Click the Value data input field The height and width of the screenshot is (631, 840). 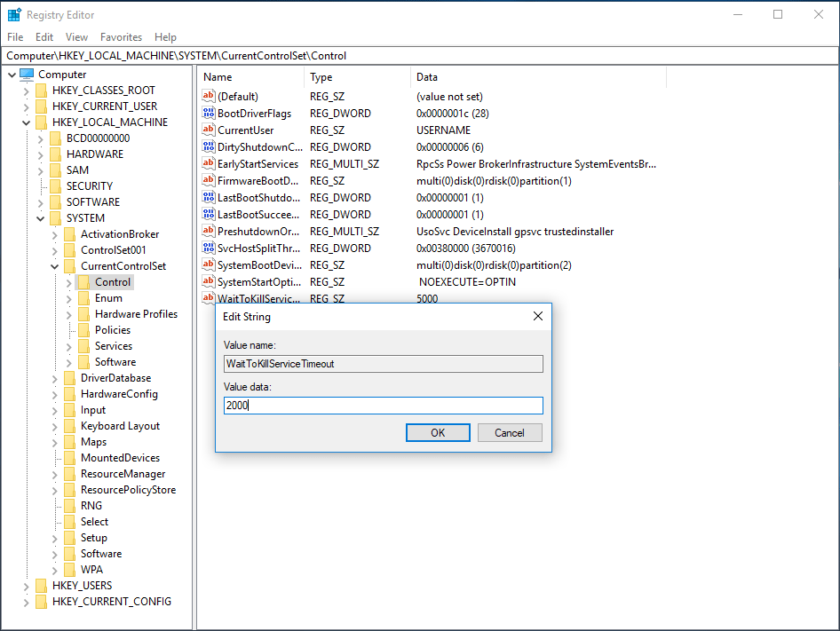pyautogui.click(x=383, y=406)
